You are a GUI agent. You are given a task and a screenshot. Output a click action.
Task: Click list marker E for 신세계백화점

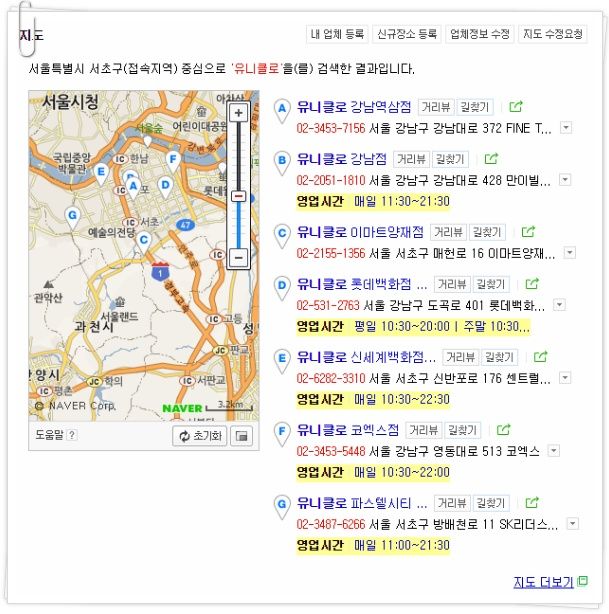282,361
